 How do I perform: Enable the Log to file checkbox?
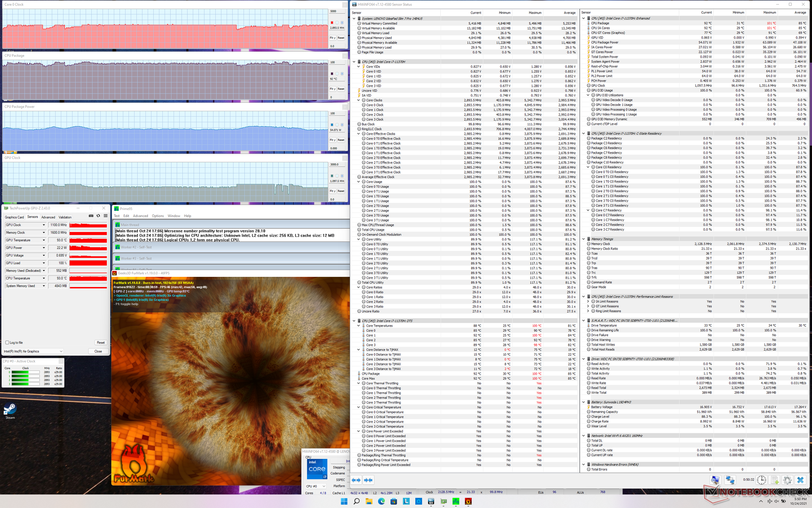coord(7,342)
